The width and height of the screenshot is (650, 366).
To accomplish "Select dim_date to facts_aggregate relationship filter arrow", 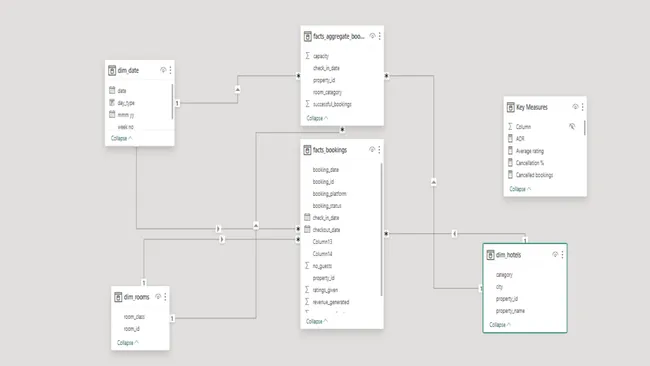I will 238,89.
